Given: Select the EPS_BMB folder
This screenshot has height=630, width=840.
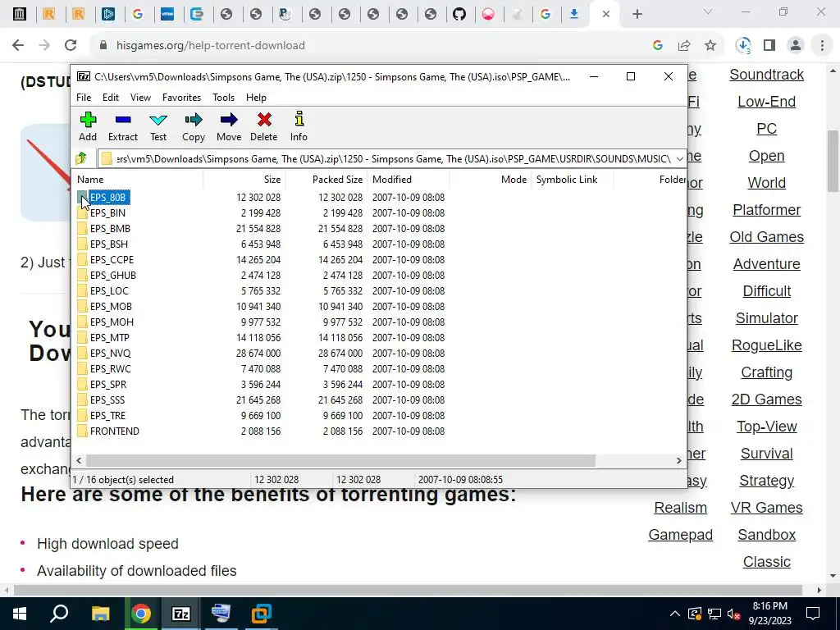Looking at the screenshot, I should [x=110, y=228].
